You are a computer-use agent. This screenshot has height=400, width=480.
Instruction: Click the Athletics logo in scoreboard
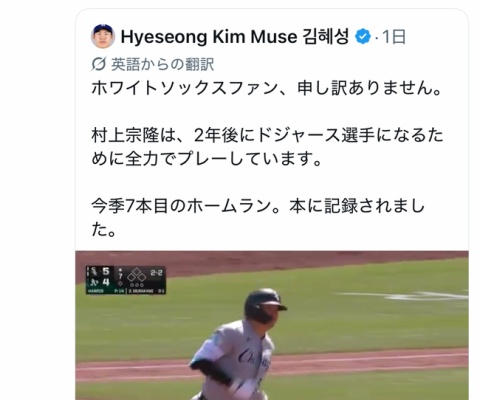[93, 283]
